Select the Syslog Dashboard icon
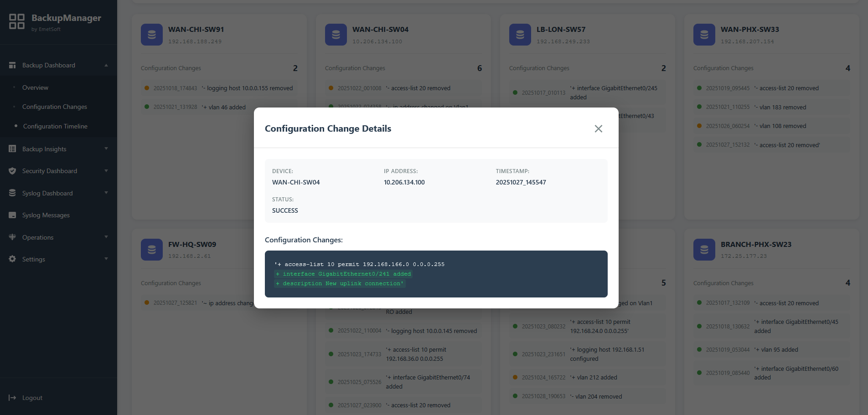 [12, 193]
